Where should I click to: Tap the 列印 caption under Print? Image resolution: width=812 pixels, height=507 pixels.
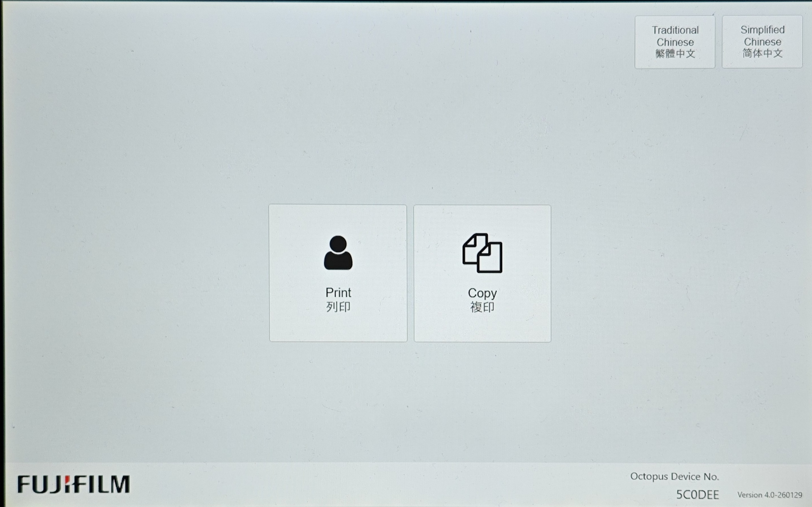338,307
